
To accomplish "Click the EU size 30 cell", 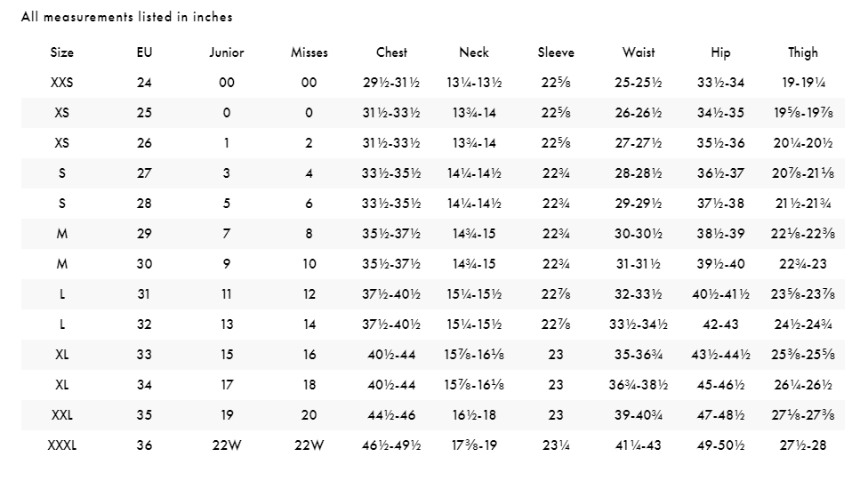I will [x=144, y=264].
